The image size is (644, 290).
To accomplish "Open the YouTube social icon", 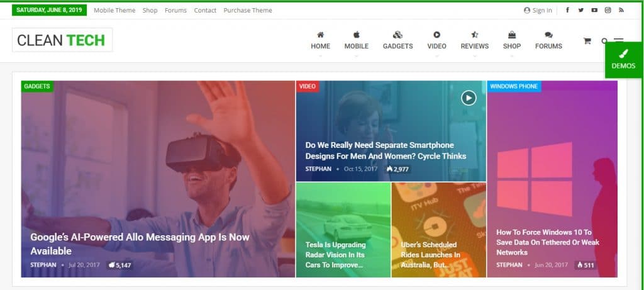I will click(x=594, y=10).
